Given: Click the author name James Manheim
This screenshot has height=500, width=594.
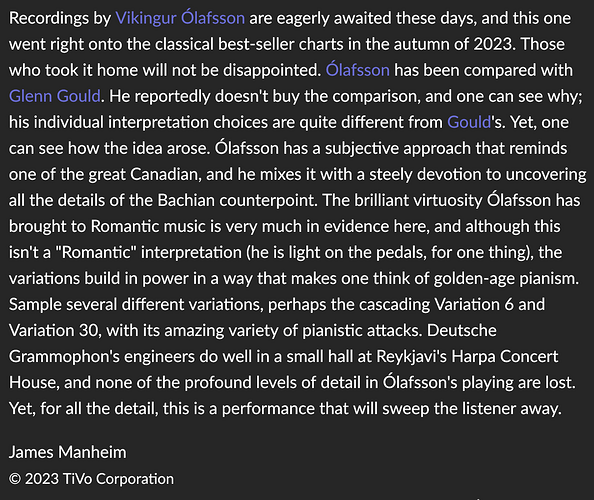Looking at the screenshot, I should [x=67, y=452].
